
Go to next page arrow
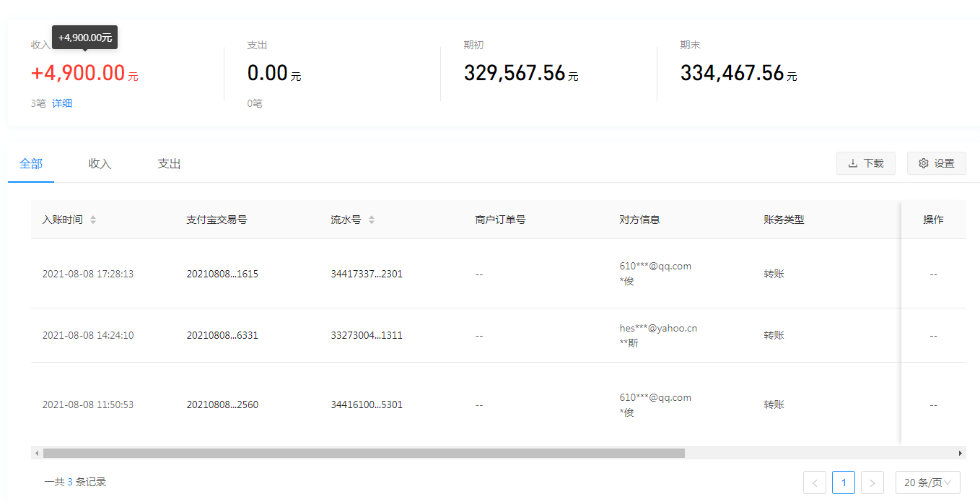tap(872, 482)
